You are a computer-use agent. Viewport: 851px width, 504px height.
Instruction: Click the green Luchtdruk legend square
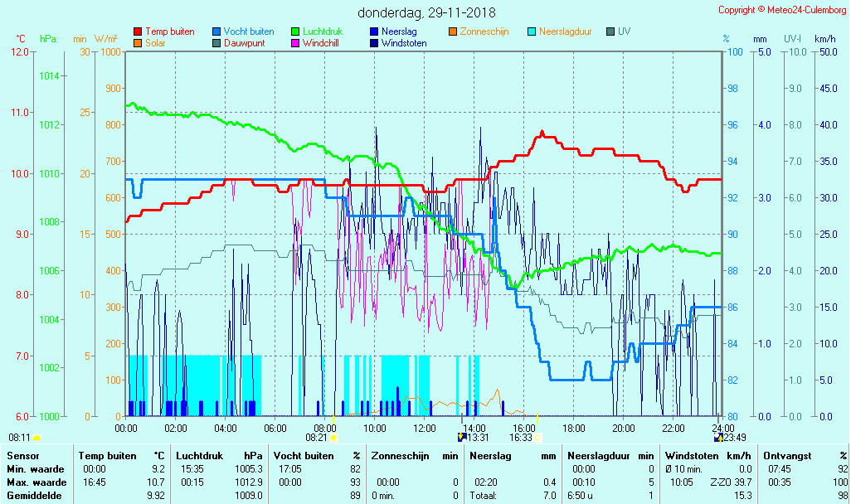tap(296, 31)
